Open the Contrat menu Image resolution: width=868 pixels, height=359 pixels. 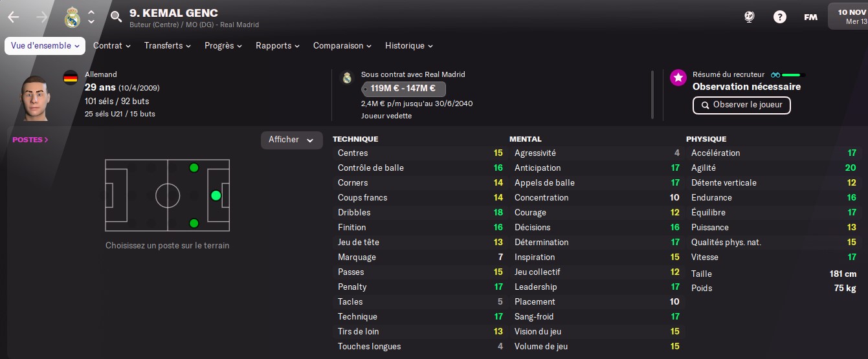(x=112, y=46)
